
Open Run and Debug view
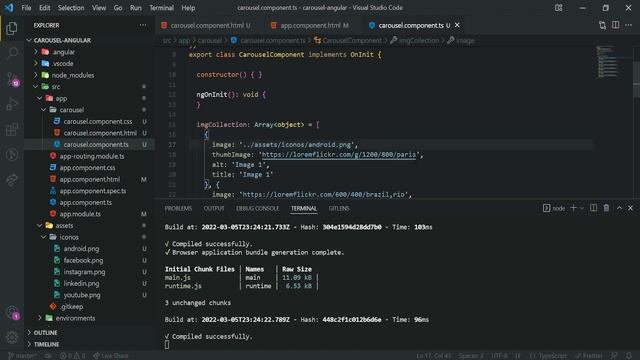[12, 104]
